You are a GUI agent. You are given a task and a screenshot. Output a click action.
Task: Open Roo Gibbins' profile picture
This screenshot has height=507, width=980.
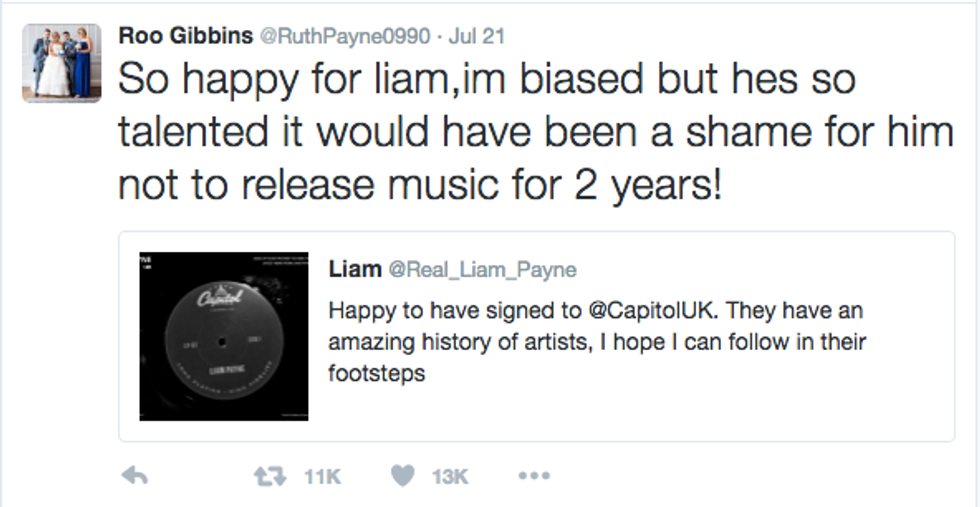tap(62, 62)
